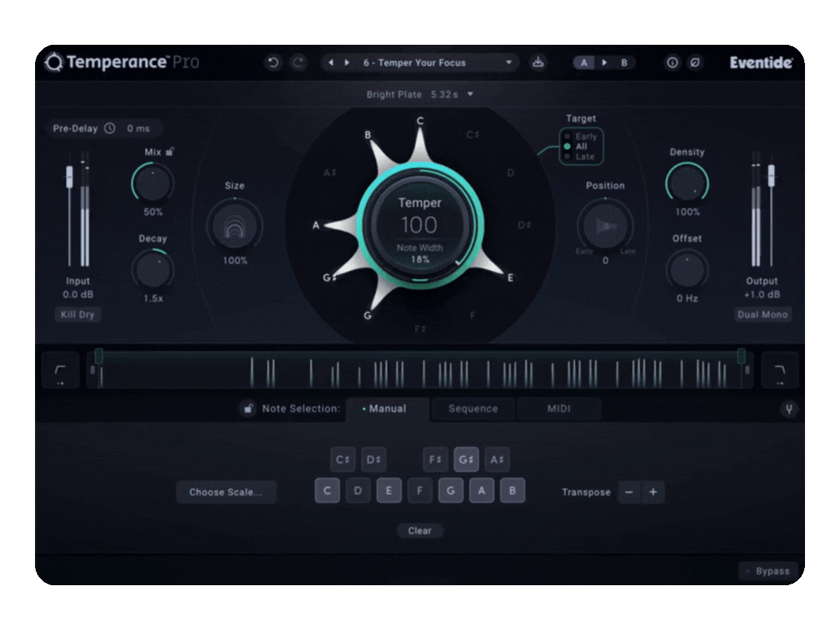Click the undo arrow icon
The height and width of the screenshot is (630, 840).
point(273,63)
